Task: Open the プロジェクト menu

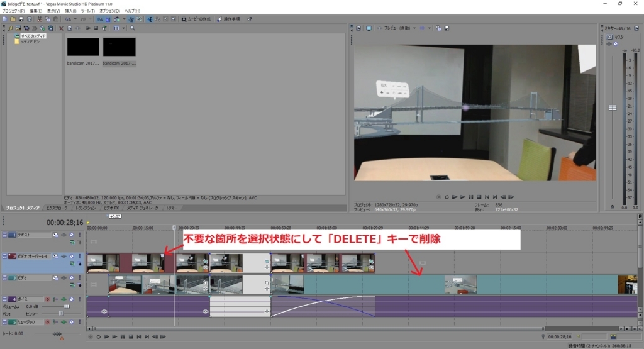Action: pos(13,11)
